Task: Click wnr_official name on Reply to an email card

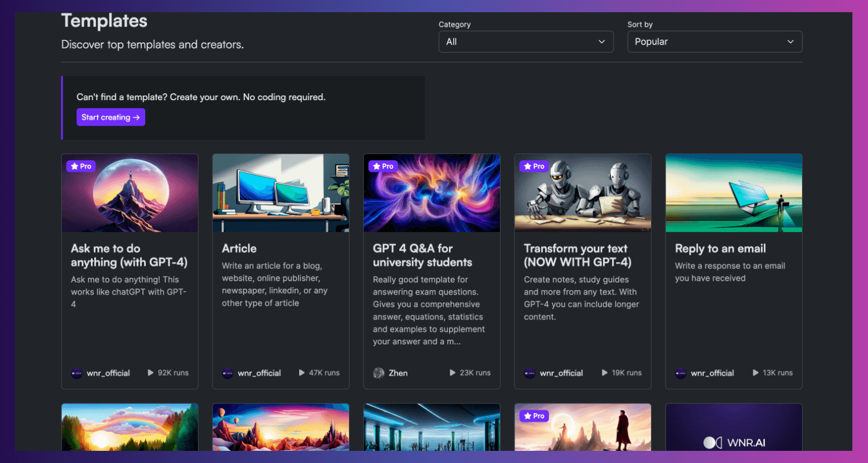Action: pos(712,373)
